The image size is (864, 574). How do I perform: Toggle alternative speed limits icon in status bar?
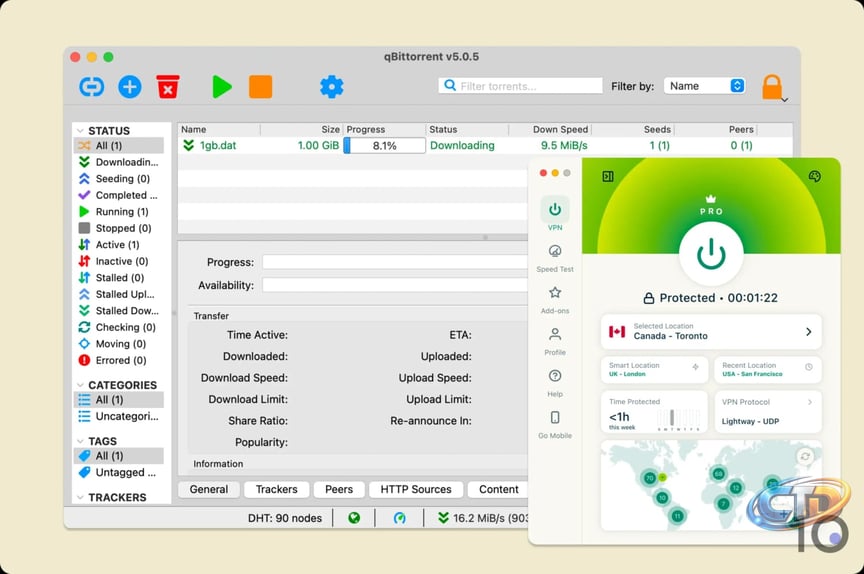pyautogui.click(x=399, y=518)
